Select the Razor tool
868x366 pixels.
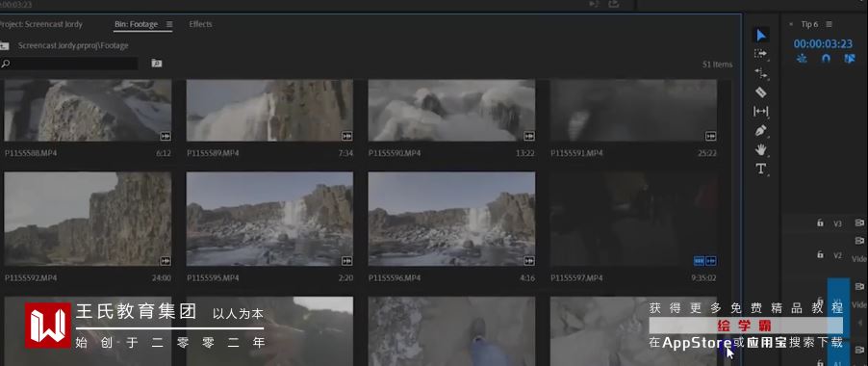tap(760, 91)
